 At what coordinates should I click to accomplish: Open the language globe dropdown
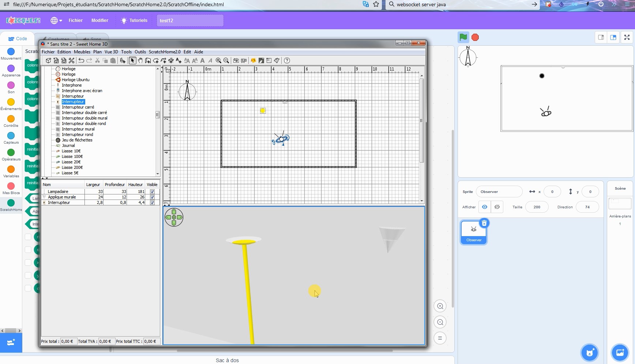point(56,20)
